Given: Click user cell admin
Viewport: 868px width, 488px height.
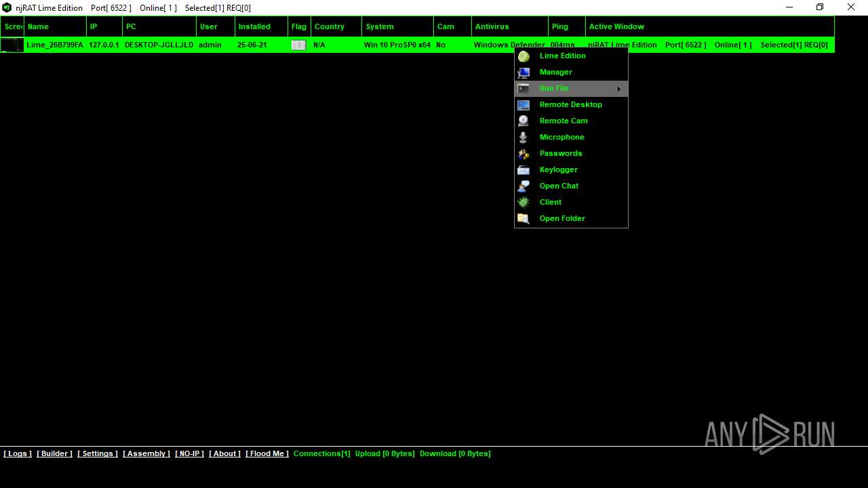Looking at the screenshot, I should coord(210,45).
